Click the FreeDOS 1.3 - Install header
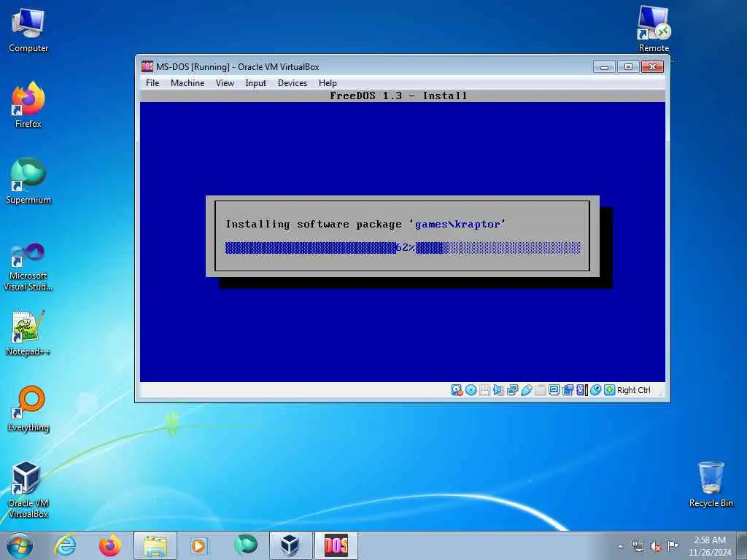 point(398,96)
